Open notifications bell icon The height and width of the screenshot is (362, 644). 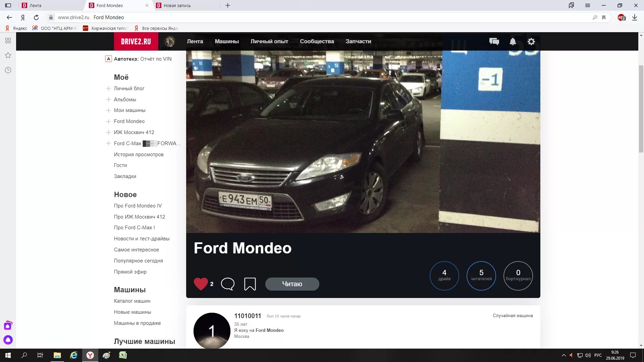513,42
